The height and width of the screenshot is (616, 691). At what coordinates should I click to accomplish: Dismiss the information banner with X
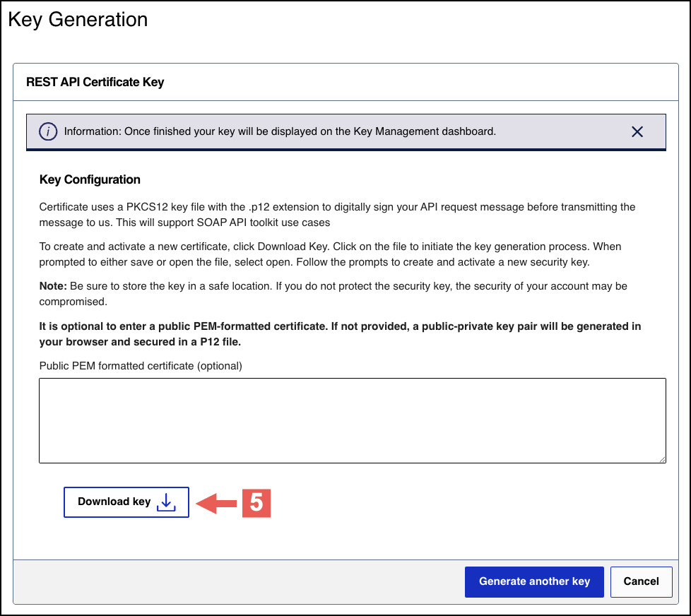tap(637, 131)
